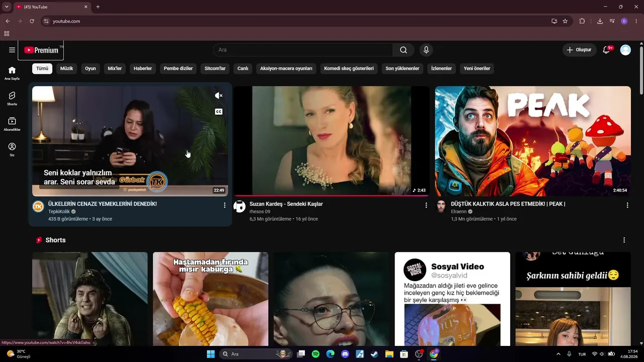Open the Windows Start menu
The image size is (644, 362).
tap(211, 354)
